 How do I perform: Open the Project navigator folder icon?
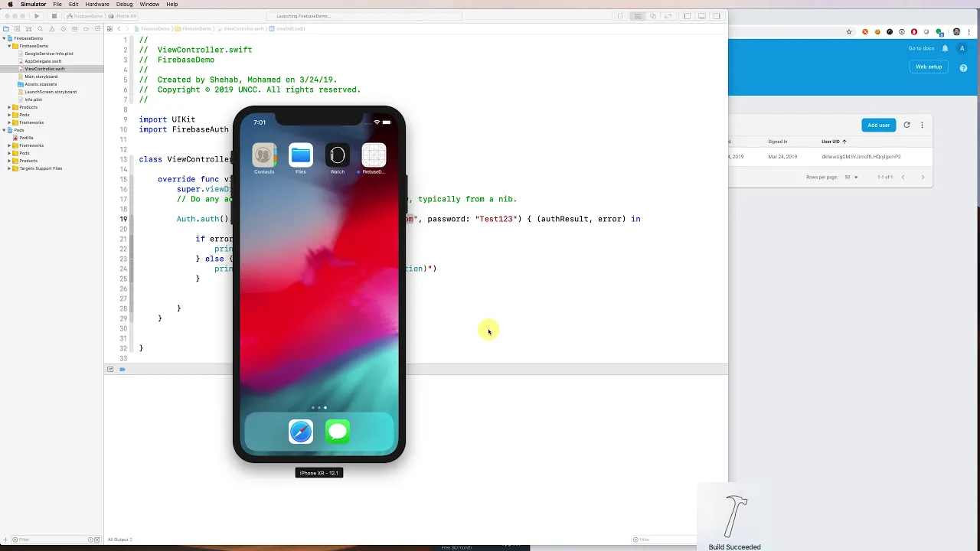pos(6,29)
